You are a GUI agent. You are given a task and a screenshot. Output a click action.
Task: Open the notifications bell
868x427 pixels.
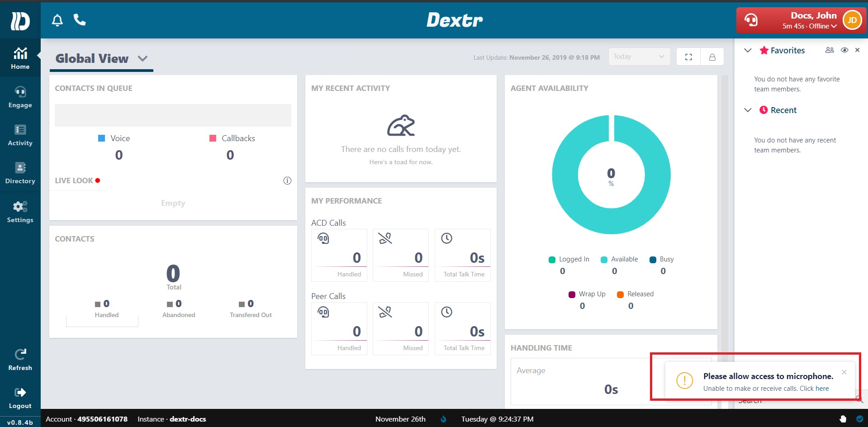click(x=57, y=20)
